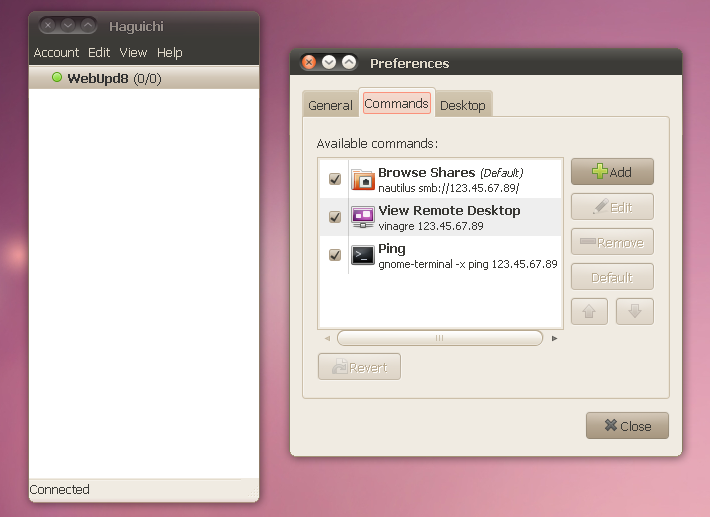Switch to the Desktop tab

pos(462,105)
